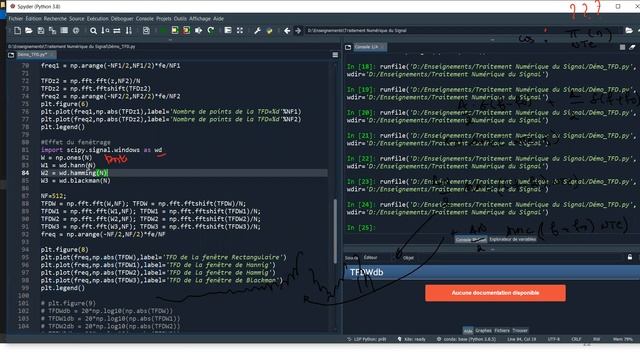Switch to the Fichiers tab
The width and height of the screenshot is (640, 360).
pos(502,331)
